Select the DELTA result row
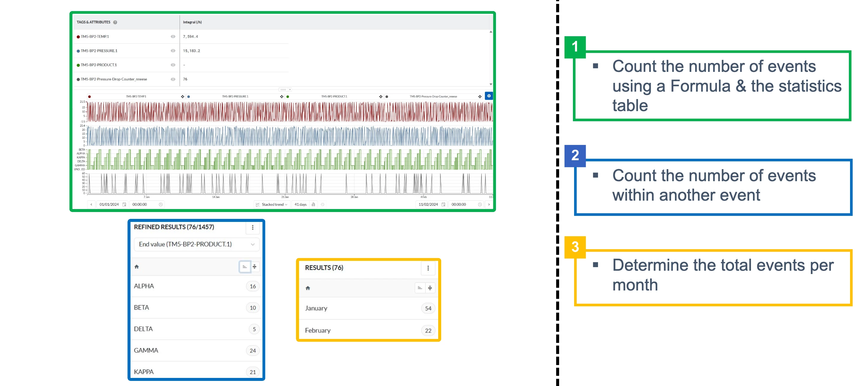Screen dimensions: 868x386 point(196,329)
